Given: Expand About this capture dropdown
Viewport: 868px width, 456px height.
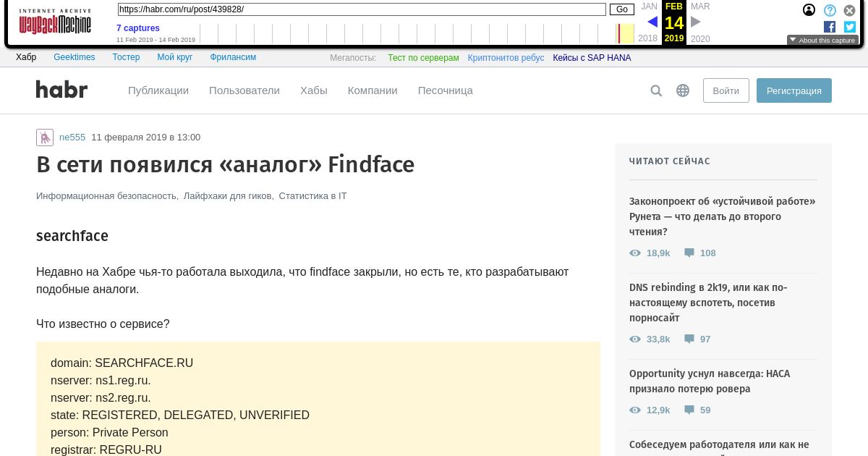Looking at the screenshot, I should (822, 41).
